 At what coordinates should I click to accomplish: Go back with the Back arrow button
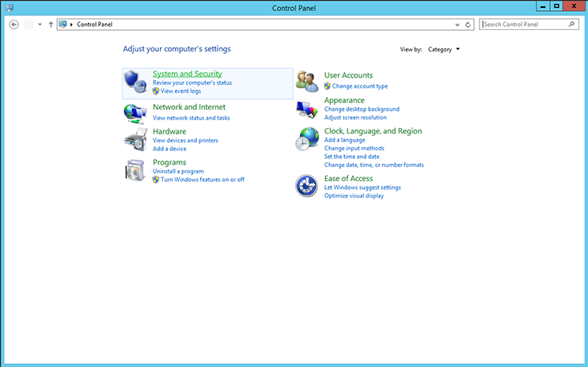tap(14, 25)
